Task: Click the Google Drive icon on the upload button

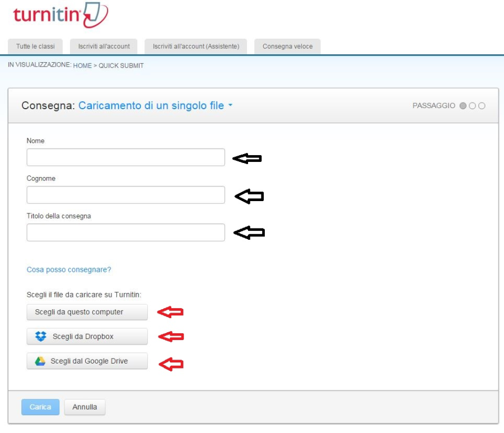Action: [40, 361]
